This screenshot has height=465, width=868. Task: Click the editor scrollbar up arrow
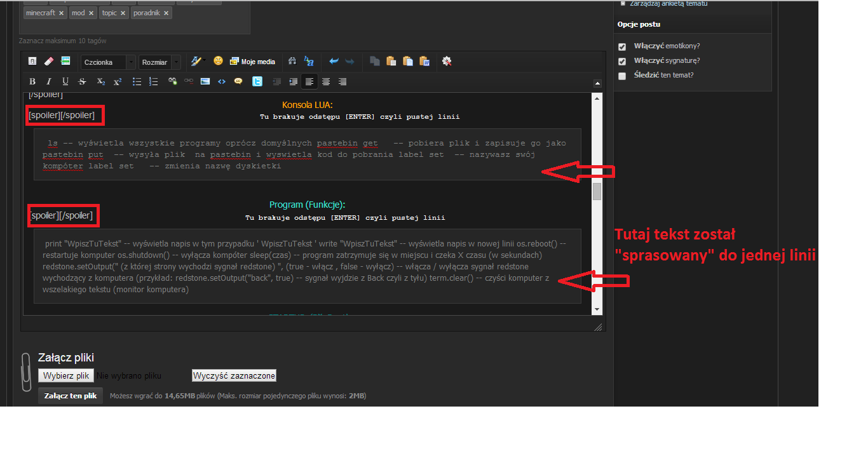pyautogui.click(x=597, y=98)
